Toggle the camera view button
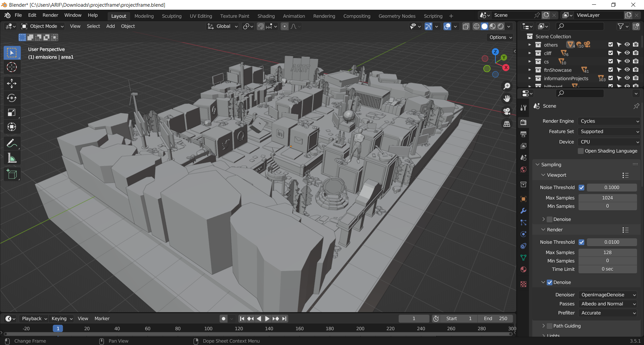644x345 pixels. (x=507, y=111)
